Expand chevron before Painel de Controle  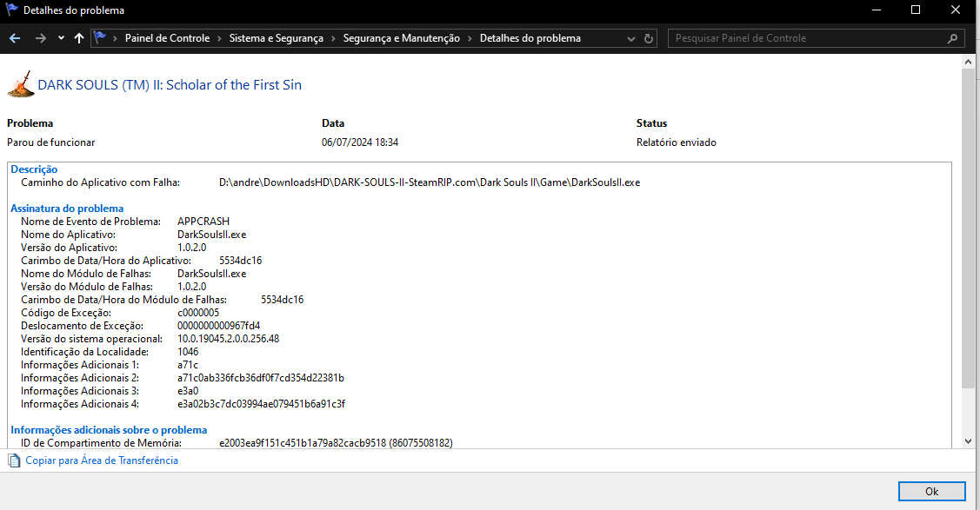[115, 39]
